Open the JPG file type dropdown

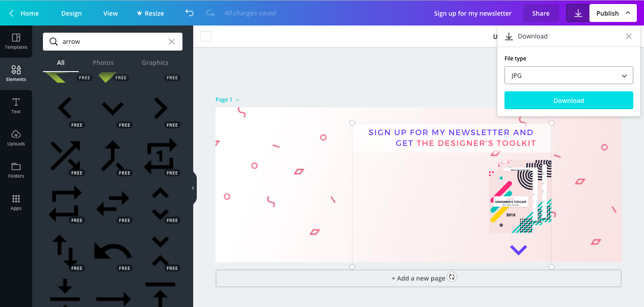tap(568, 75)
